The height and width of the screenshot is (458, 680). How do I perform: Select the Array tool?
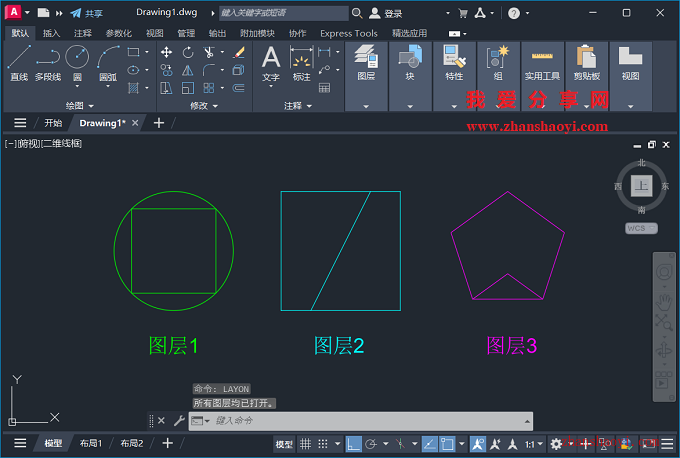[x=209, y=88]
